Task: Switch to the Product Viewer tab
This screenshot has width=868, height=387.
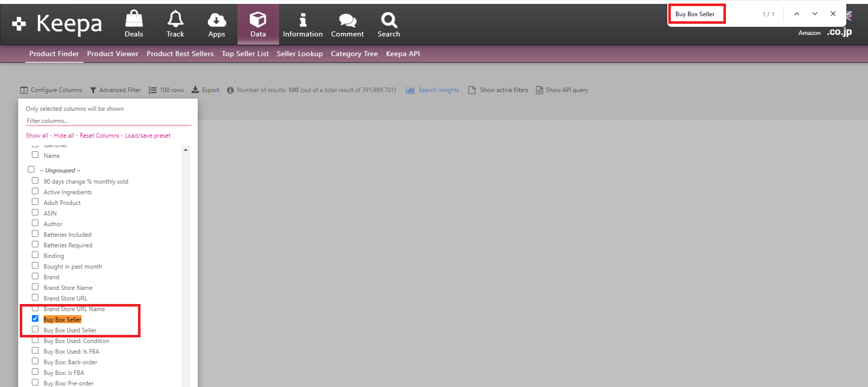Action: click(x=113, y=54)
